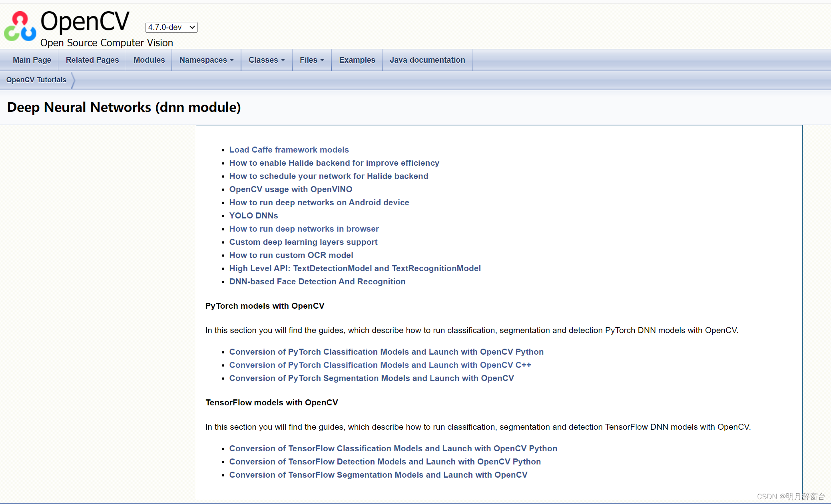The height and width of the screenshot is (504, 831).
Task: Click the OpenCV logo icon
Action: click(x=20, y=26)
